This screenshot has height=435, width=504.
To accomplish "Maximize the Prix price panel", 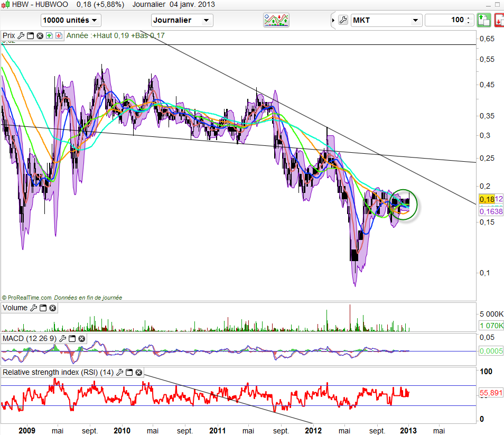I will point(30,36).
